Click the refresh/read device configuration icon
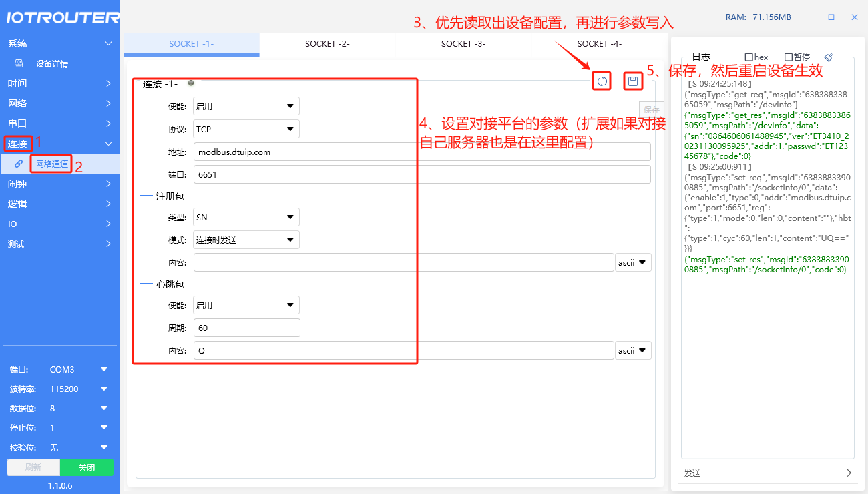868x494 pixels. [602, 81]
